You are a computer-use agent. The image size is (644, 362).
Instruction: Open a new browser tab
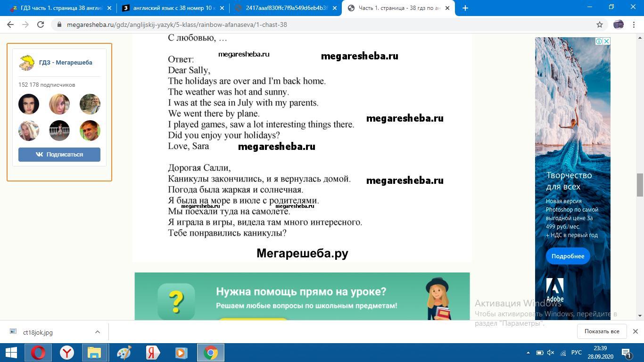click(x=465, y=8)
